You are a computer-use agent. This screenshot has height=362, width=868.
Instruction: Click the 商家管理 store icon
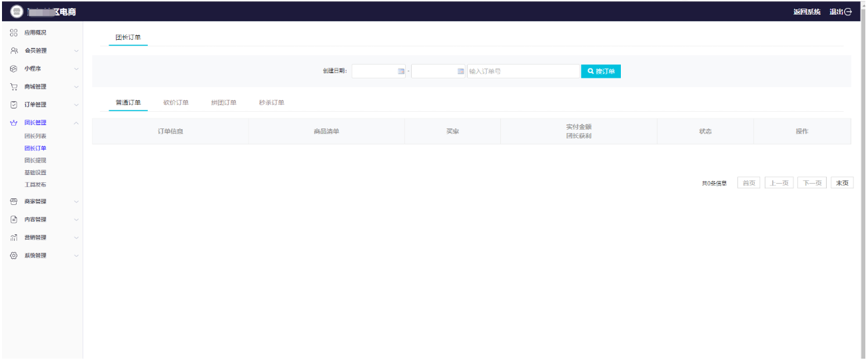tap(13, 202)
